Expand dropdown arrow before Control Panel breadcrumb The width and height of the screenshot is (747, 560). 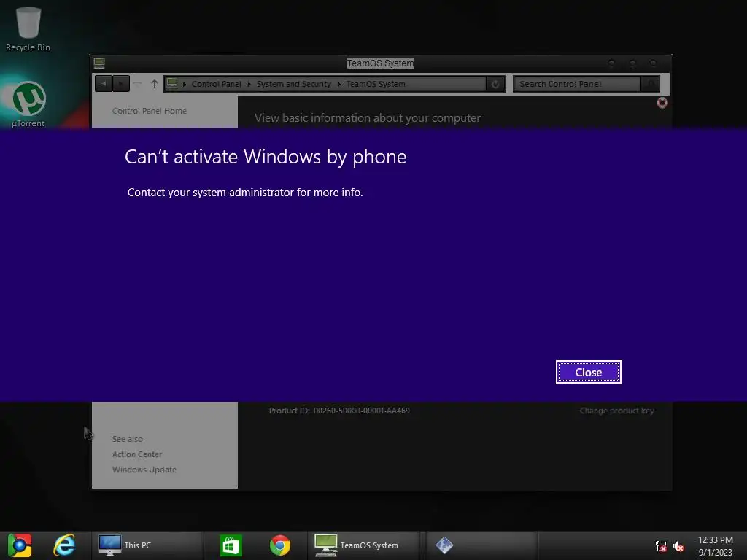[x=185, y=84]
